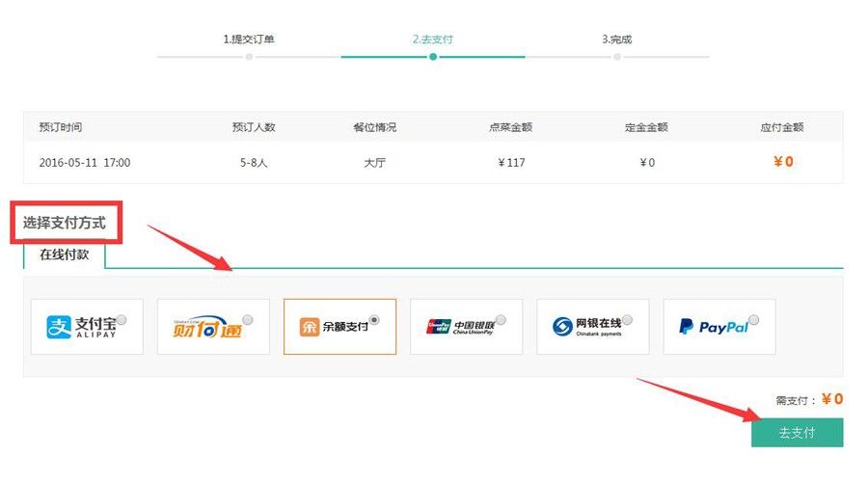Viewport: 868px width, 482px height.
Task: Select the 中国银联 radio button
Action: (501, 320)
